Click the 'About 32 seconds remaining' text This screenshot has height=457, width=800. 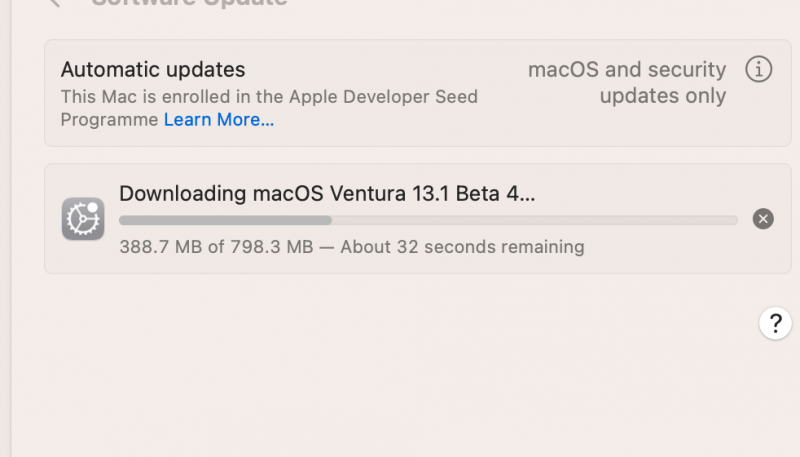click(462, 246)
